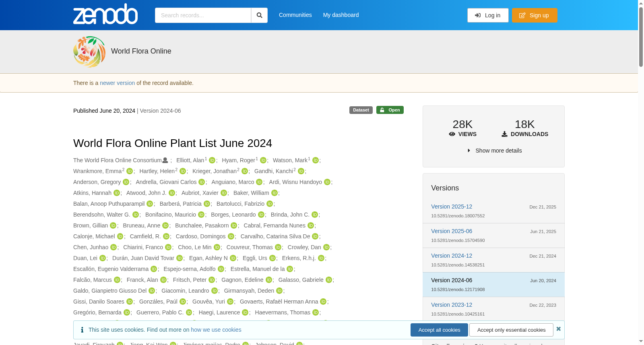Open ORCID icon for Anguiano, Marco
The height and width of the screenshot is (345, 644).
(x=259, y=182)
